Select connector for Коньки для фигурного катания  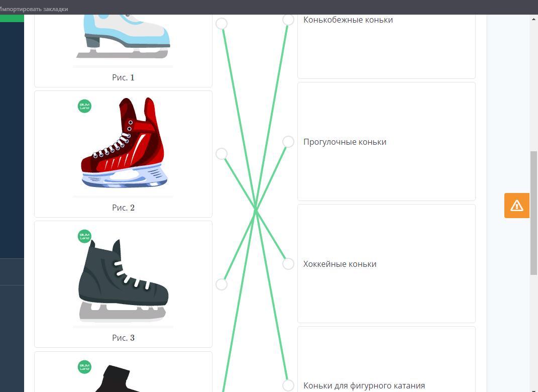[288, 385]
